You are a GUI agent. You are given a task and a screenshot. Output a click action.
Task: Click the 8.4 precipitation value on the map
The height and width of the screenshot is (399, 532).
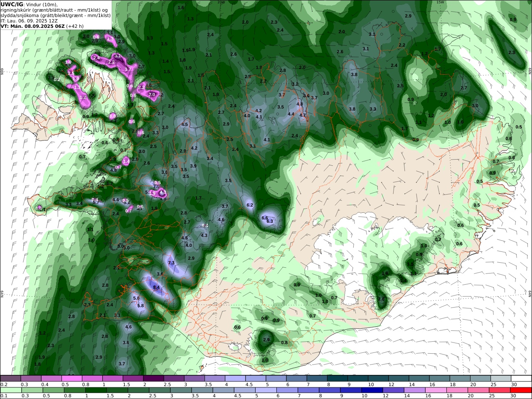[x=157, y=287]
